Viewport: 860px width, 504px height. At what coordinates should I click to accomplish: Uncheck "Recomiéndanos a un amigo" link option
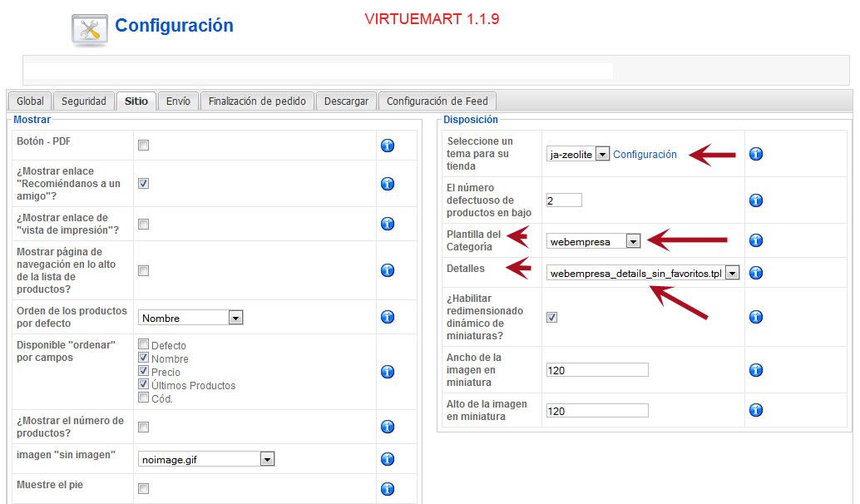pos(143,184)
